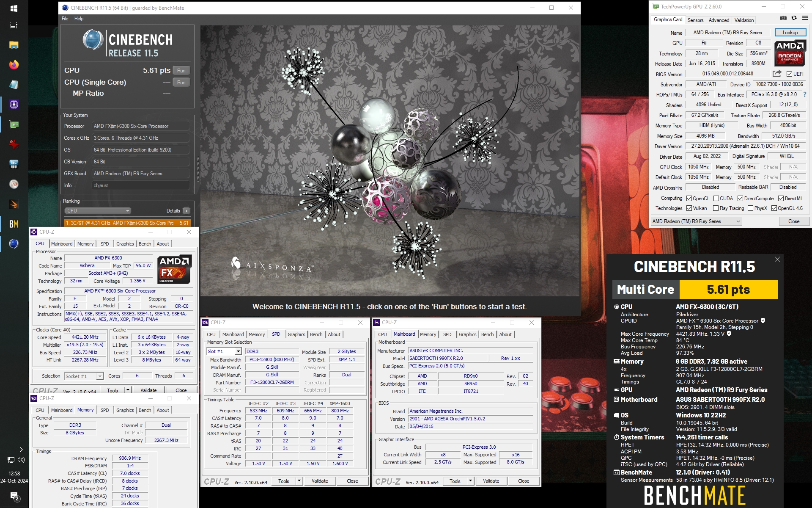Close the BenchMate result overlay
812x508 pixels.
coord(777,260)
